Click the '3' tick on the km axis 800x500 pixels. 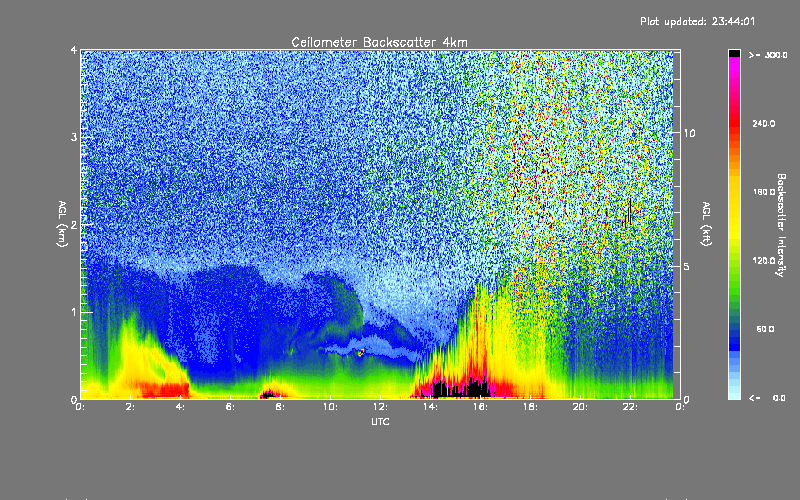[74, 137]
